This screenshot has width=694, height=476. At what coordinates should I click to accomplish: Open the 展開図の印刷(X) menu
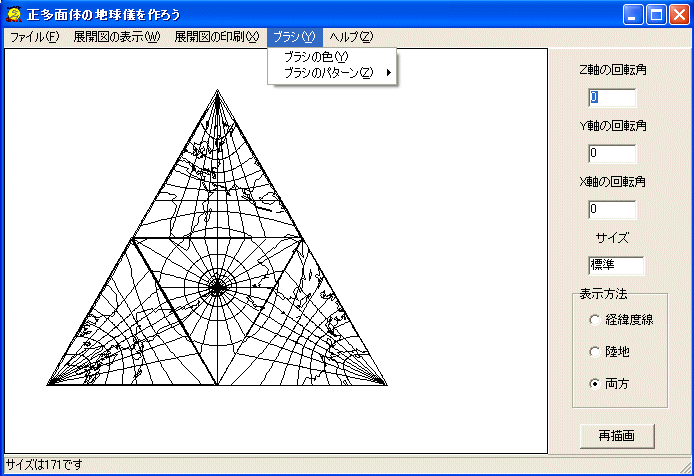pyautogui.click(x=216, y=37)
